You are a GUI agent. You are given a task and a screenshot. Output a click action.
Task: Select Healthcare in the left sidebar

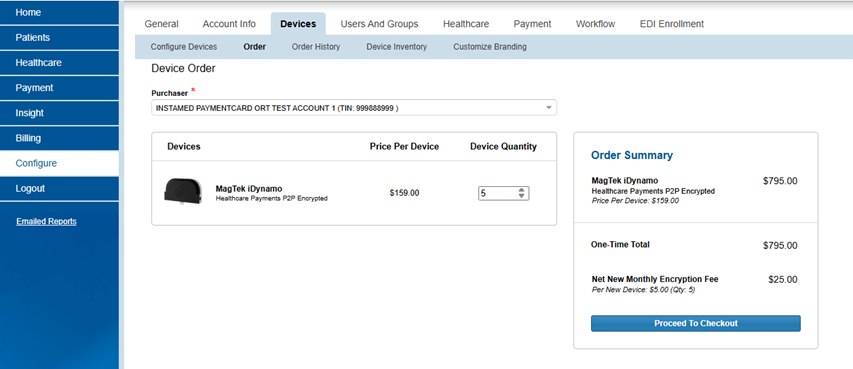[59, 63]
